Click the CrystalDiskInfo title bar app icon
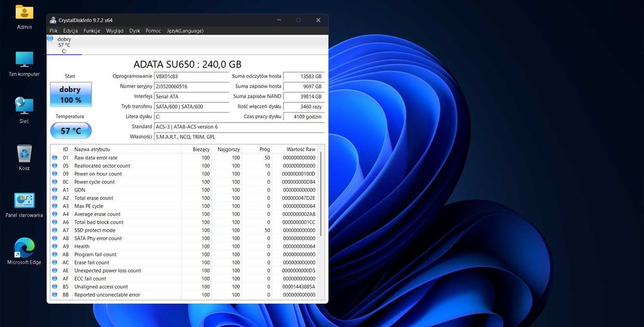The height and width of the screenshot is (327, 644). pos(53,20)
